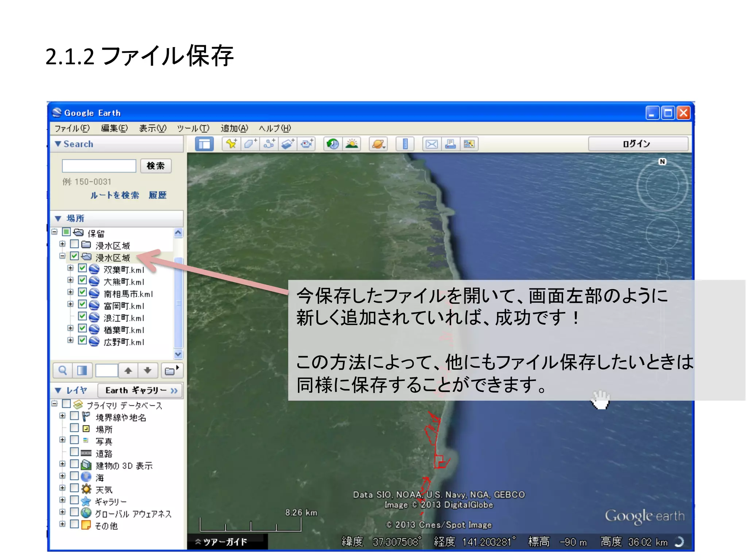Click the Places scrollbar down arrow

point(178,354)
